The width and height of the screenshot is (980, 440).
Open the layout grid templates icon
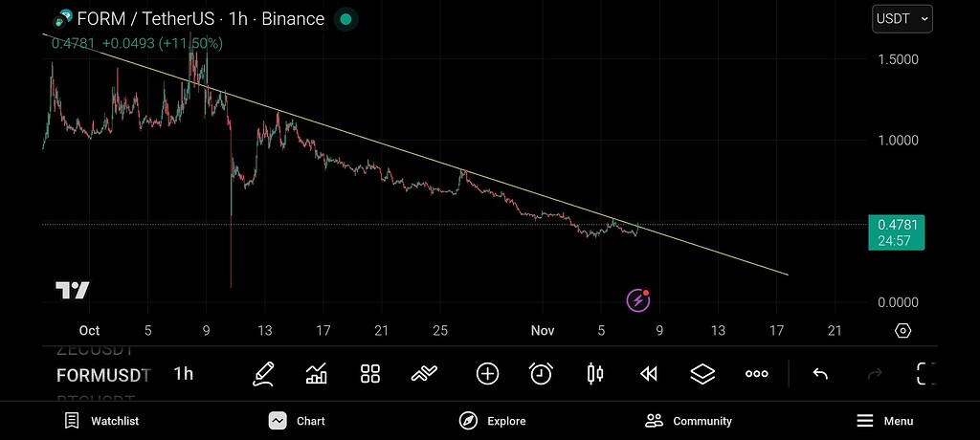(x=370, y=374)
